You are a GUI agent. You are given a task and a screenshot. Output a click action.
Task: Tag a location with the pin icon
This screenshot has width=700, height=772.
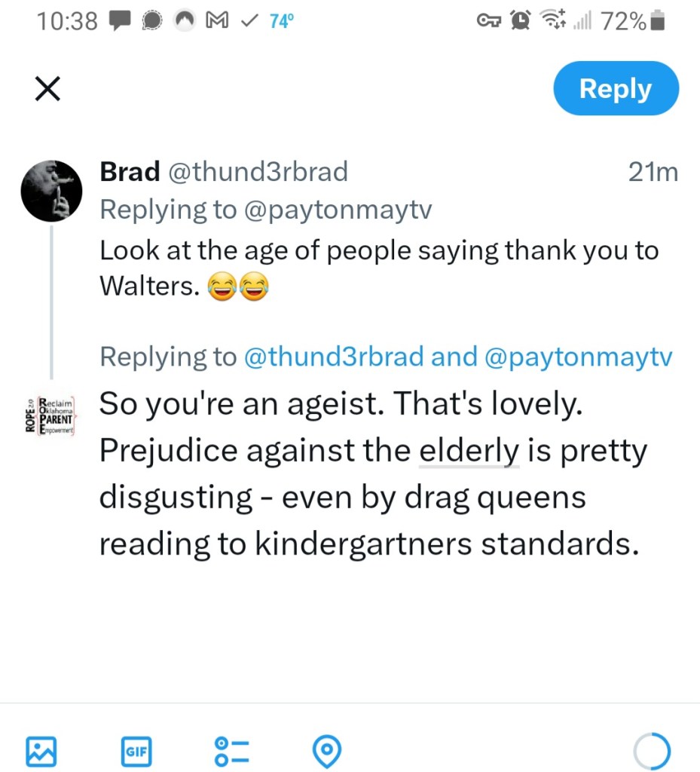click(327, 750)
